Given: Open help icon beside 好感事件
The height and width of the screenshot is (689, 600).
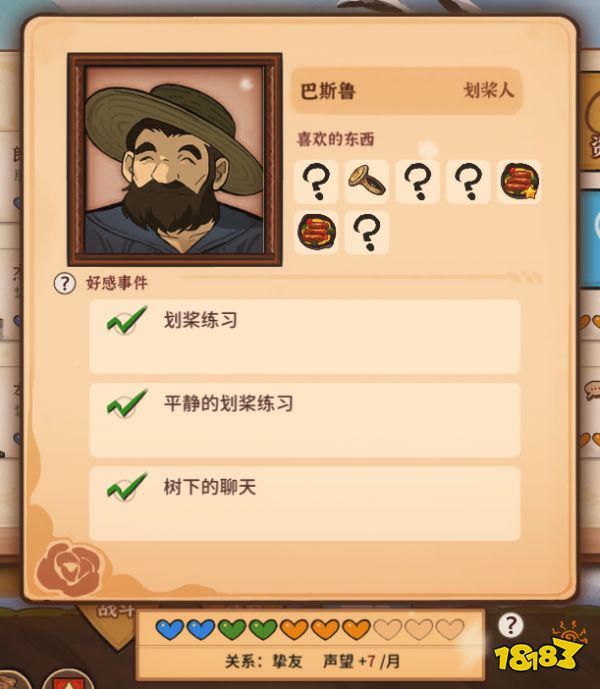Looking at the screenshot, I should (x=65, y=283).
